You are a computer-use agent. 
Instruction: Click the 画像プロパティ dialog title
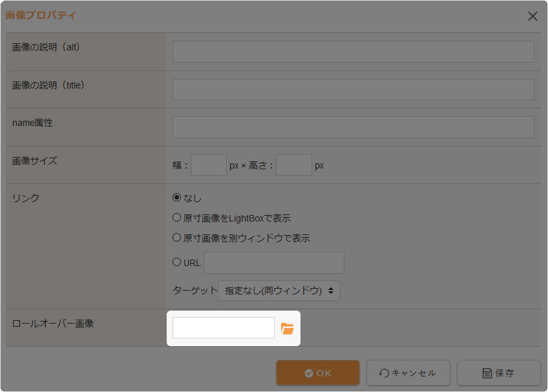point(40,15)
